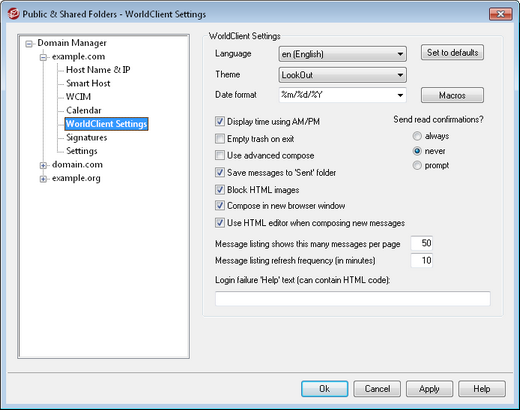Screen dimensions: 520x410
Task: Open Host Name & IP settings page
Action: click(98, 70)
